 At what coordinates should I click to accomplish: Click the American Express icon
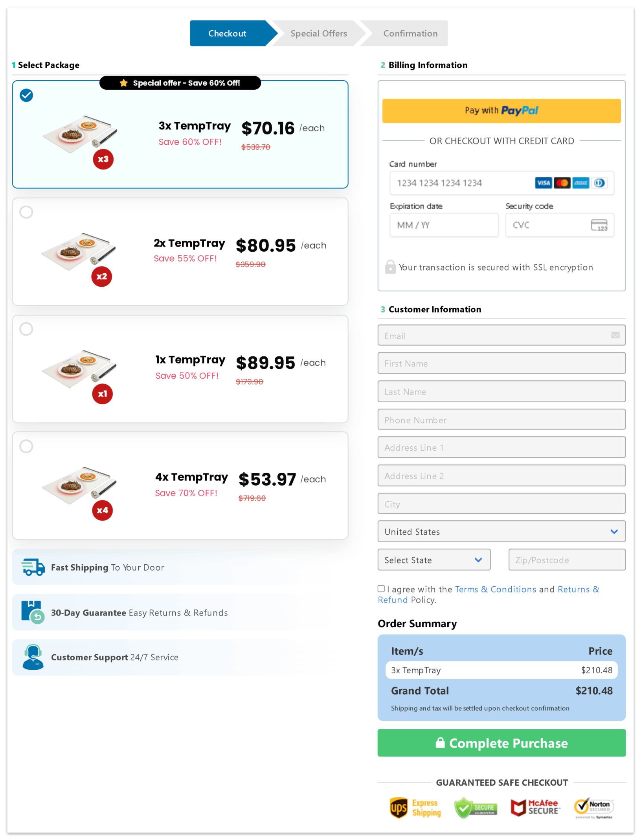pos(581,182)
